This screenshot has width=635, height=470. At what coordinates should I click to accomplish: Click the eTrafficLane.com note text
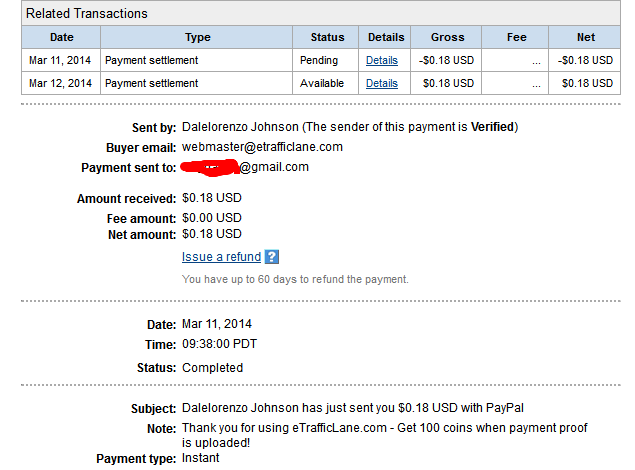384,435
